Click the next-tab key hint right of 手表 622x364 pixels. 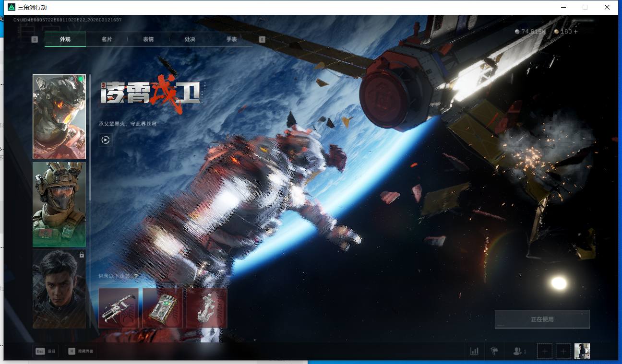point(262,39)
